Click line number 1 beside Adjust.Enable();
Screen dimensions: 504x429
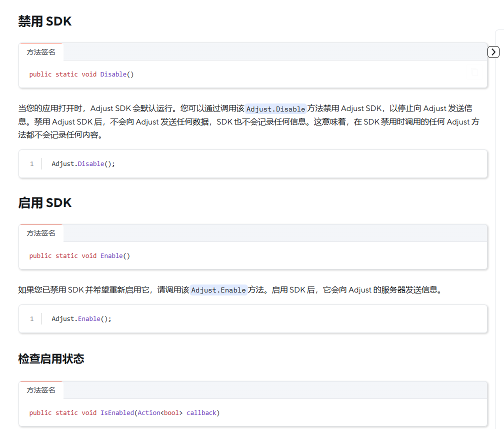click(32, 319)
